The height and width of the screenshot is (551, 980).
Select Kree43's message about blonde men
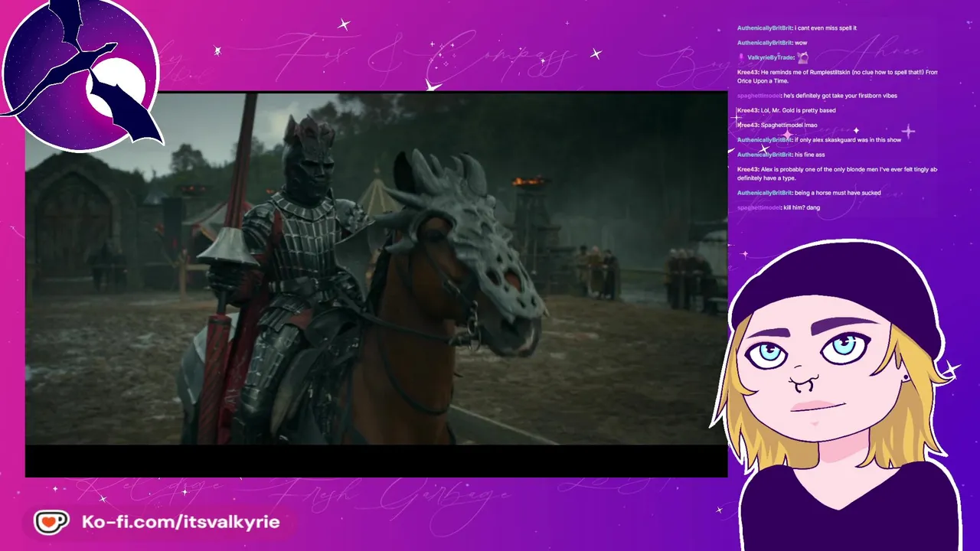(x=838, y=174)
